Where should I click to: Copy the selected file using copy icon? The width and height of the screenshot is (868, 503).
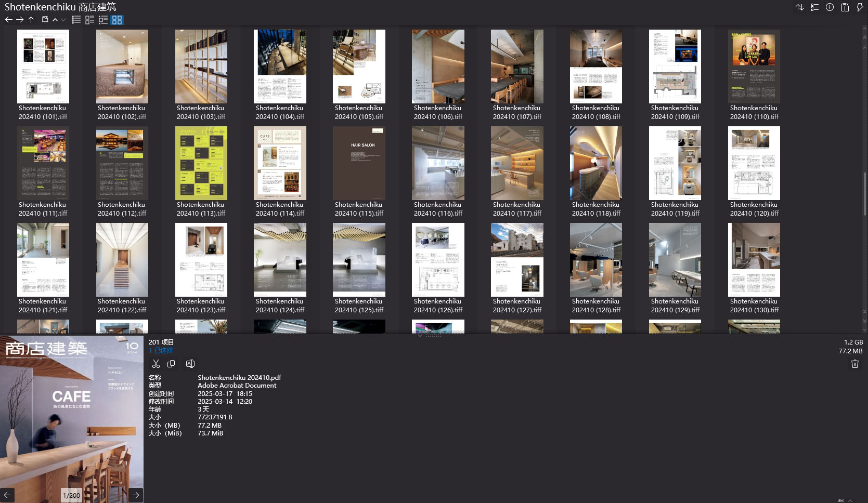tap(171, 364)
